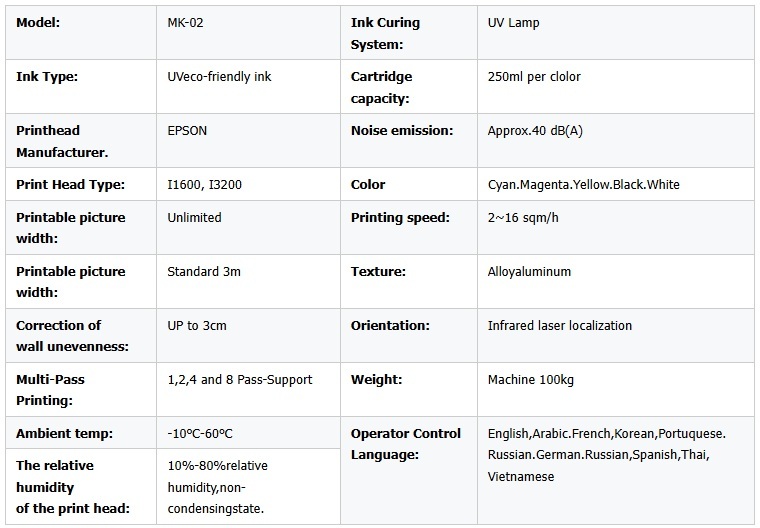The height and width of the screenshot is (528, 760).
Task: Select the 'UP to 3cm' correction value
Action: pos(197,325)
